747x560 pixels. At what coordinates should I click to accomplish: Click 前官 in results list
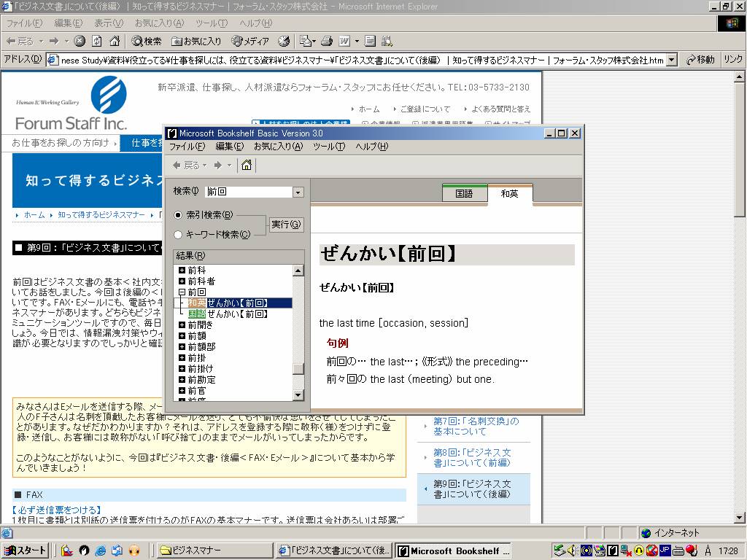(x=197, y=391)
